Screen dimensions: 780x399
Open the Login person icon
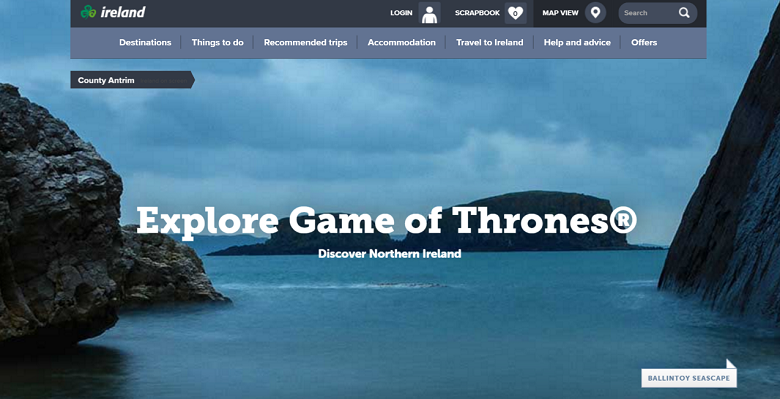pyautogui.click(x=429, y=13)
